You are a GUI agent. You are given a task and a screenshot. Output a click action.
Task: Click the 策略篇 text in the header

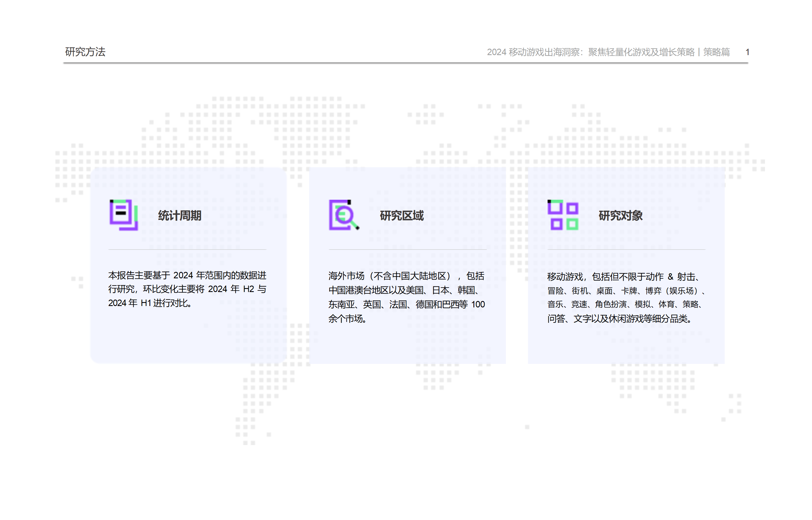[x=716, y=52]
